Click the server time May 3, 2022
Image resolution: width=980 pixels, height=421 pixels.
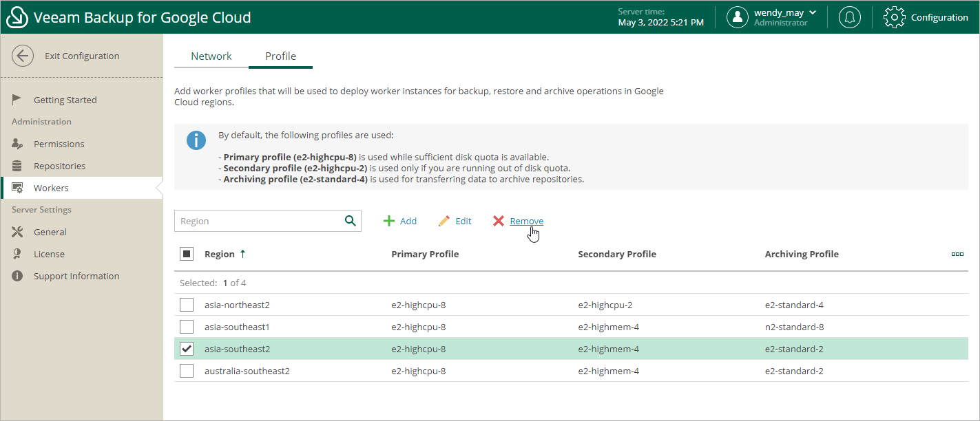click(661, 23)
